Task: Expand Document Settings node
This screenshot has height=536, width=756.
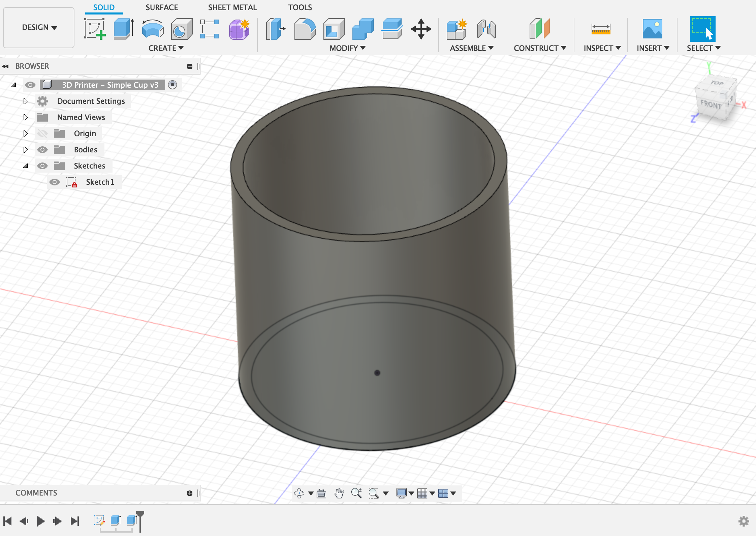Action: click(x=25, y=101)
